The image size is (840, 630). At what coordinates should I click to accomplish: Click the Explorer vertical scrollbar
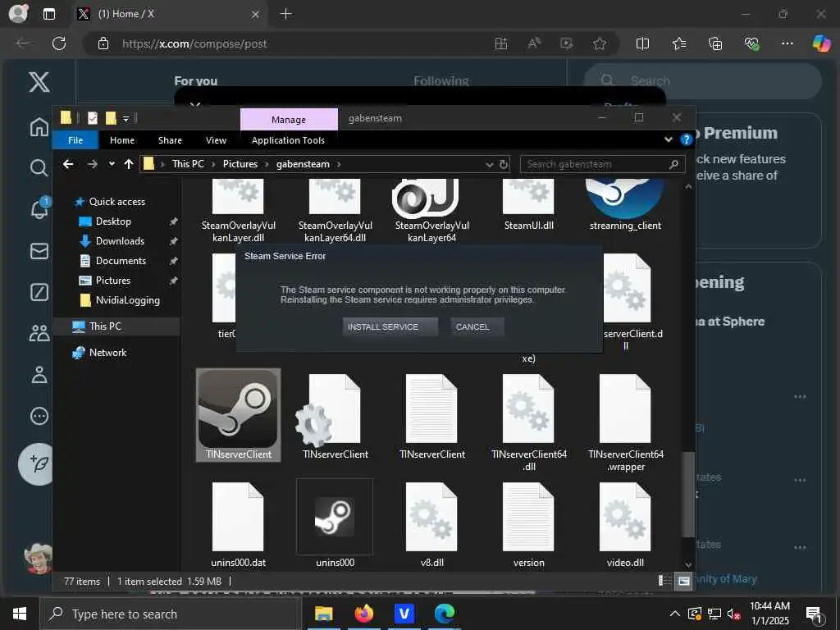coord(688,494)
